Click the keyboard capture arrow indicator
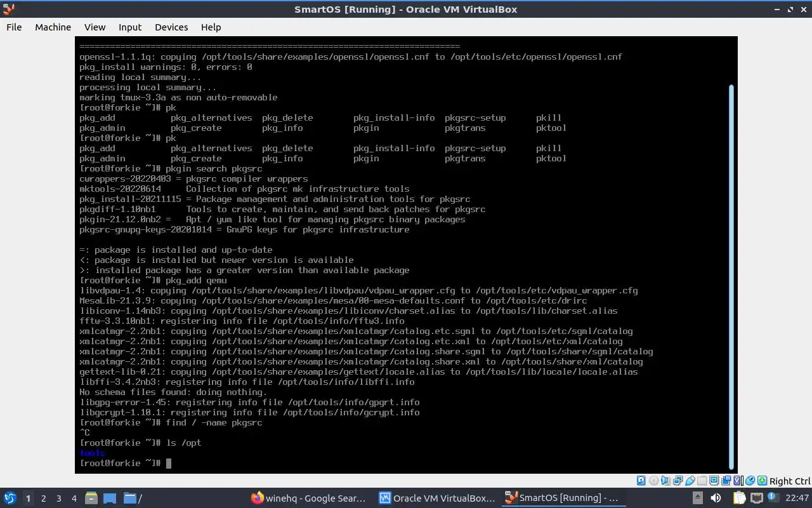 (763, 481)
